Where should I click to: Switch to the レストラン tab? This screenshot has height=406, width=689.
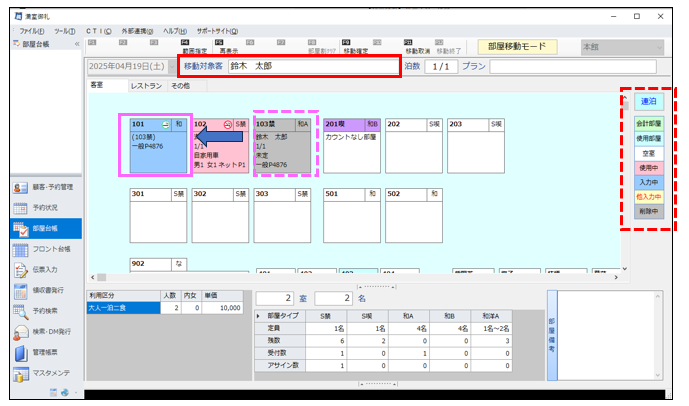(x=146, y=86)
